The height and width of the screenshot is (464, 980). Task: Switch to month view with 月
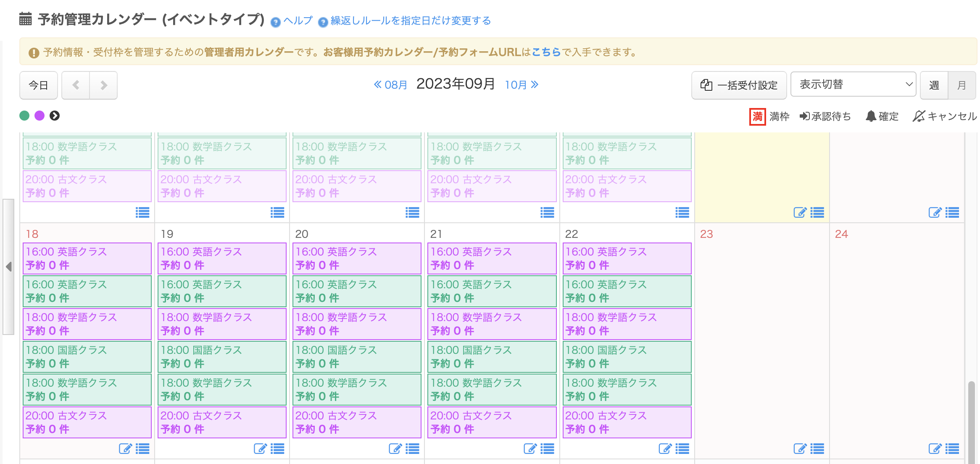click(x=962, y=85)
